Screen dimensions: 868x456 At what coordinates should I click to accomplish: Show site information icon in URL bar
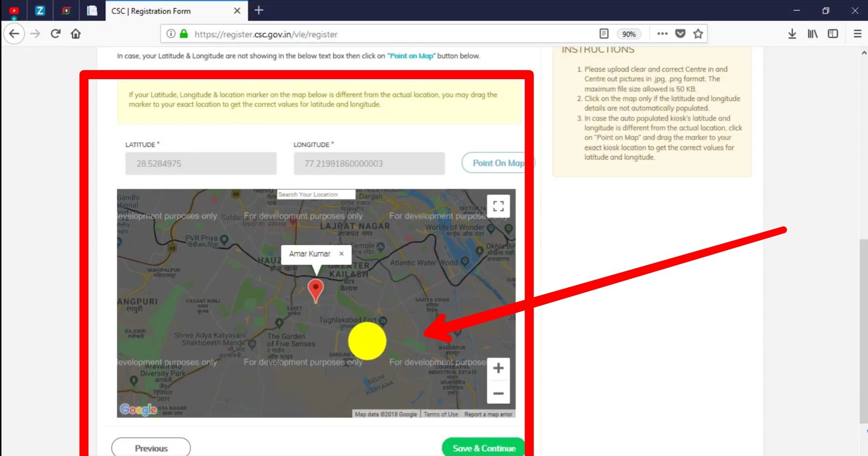click(x=171, y=34)
